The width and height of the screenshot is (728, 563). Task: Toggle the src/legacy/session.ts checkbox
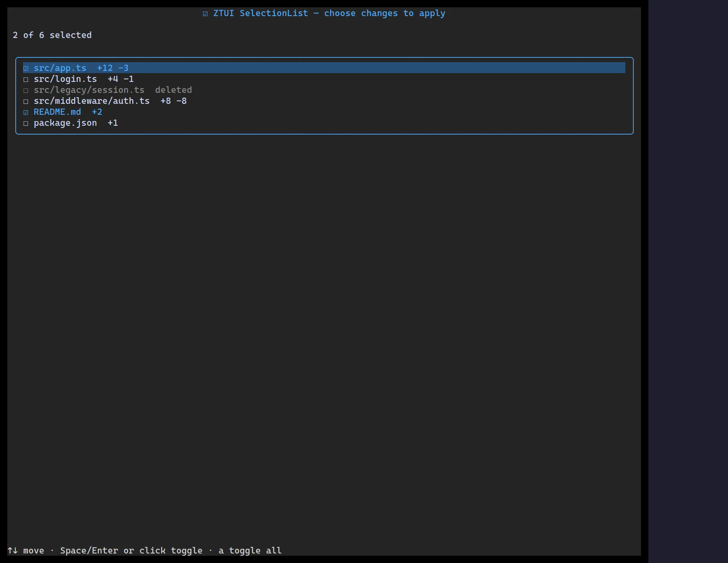[x=26, y=90]
